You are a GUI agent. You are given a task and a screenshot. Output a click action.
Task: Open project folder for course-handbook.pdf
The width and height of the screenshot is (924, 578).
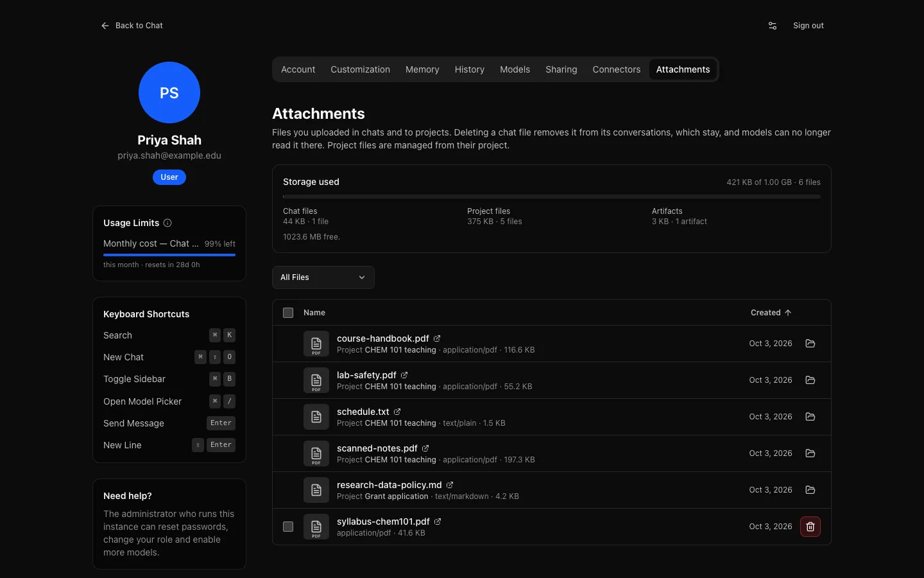click(x=810, y=344)
